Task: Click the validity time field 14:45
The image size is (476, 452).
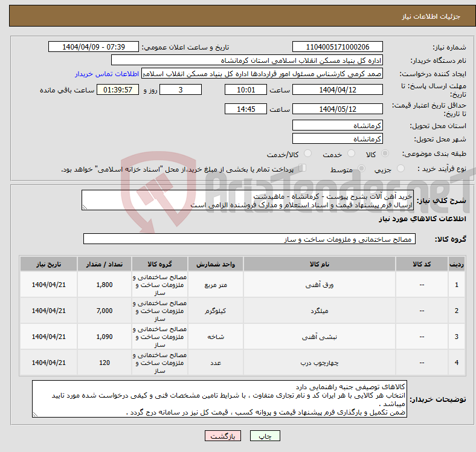Action: (x=246, y=109)
